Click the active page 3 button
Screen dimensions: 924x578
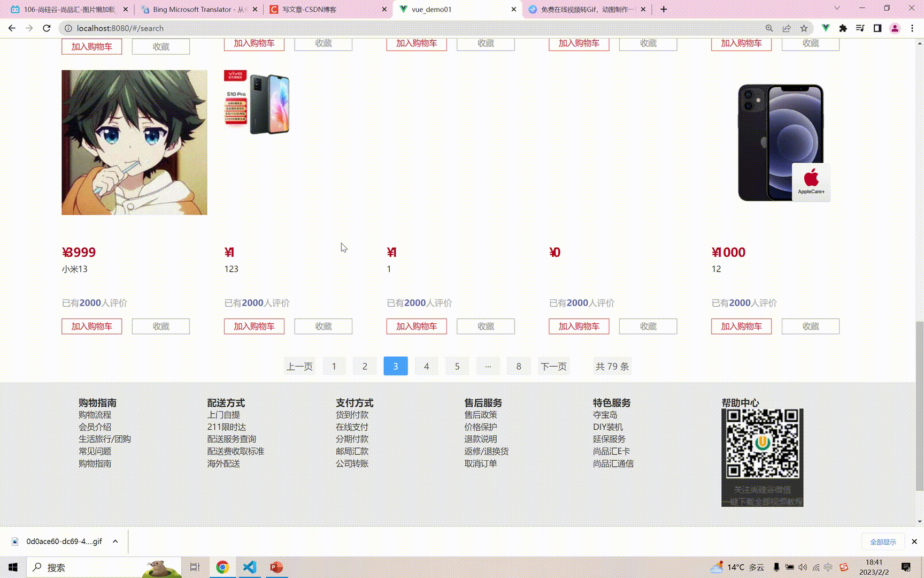tap(396, 366)
